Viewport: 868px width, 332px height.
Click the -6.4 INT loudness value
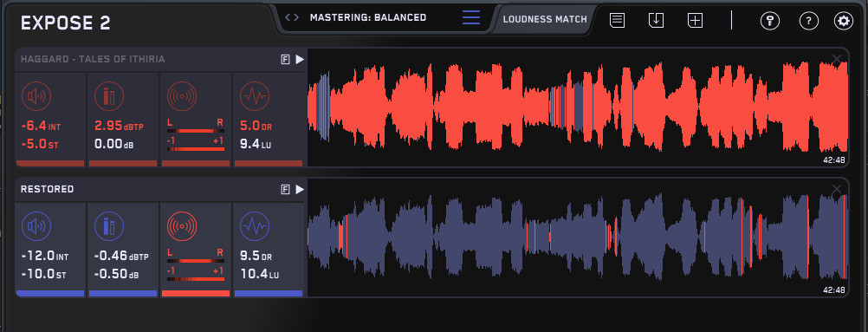[x=41, y=127]
